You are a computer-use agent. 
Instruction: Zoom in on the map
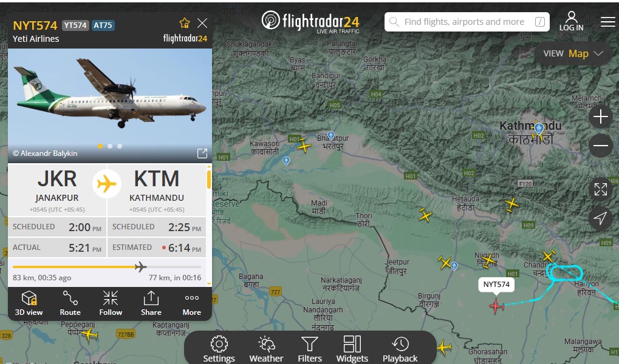pos(600,116)
